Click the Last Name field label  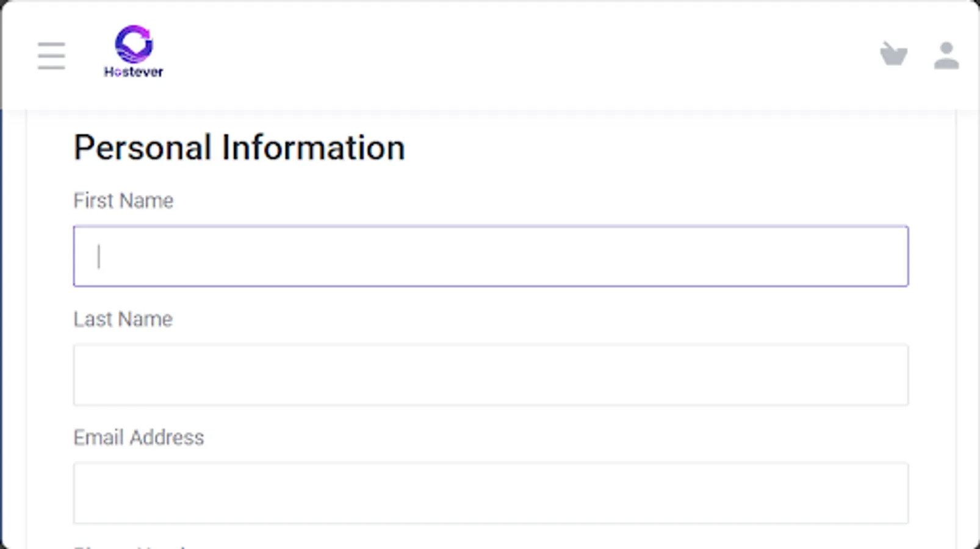(123, 319)
